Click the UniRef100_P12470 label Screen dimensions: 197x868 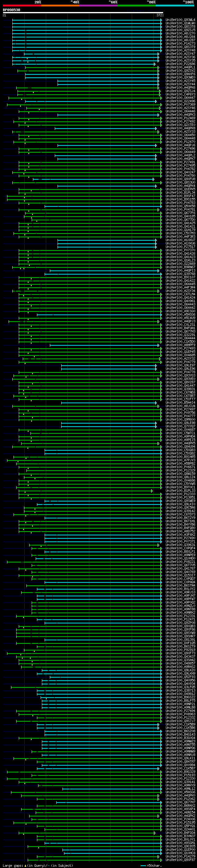180,142
